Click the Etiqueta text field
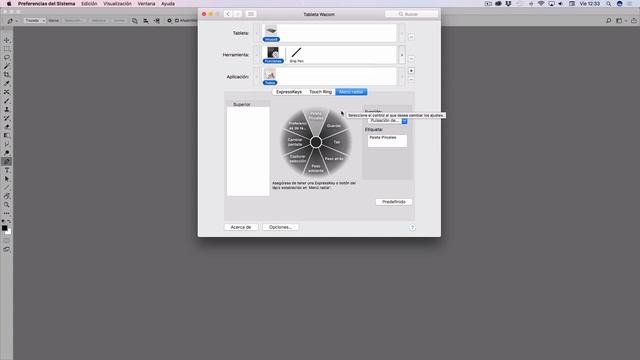Viewport: 640px width, 360px height. click(x=387, y=141)
